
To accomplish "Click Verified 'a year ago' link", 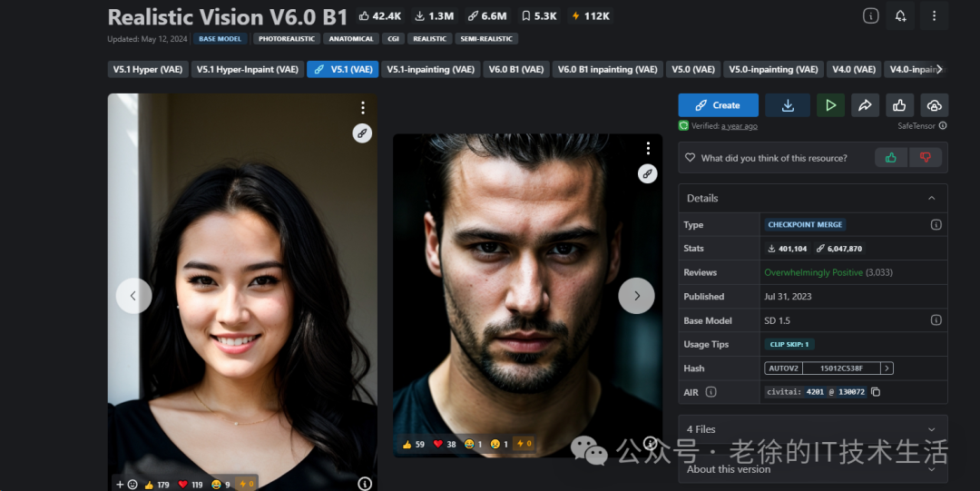I will tap(740, 126).
